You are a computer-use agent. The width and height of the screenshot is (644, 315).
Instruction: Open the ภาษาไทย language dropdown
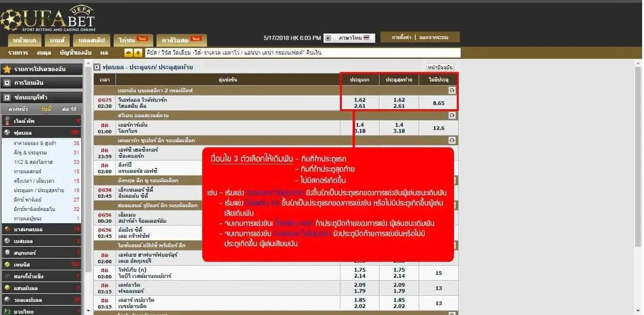(349, 38)
